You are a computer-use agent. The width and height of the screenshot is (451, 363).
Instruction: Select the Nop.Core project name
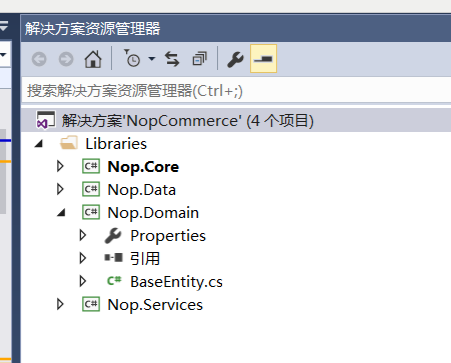point(143,167)
